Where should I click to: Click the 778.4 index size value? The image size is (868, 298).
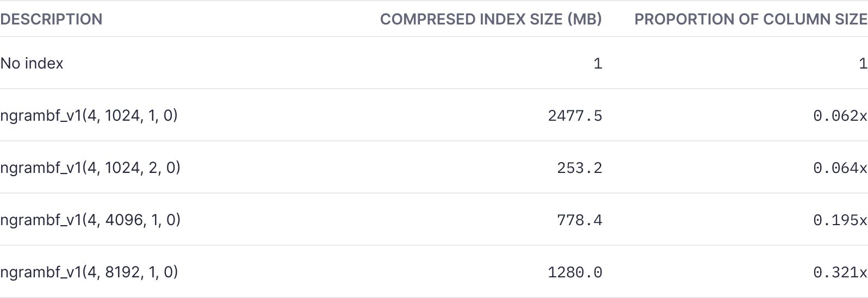coord(579,220)
